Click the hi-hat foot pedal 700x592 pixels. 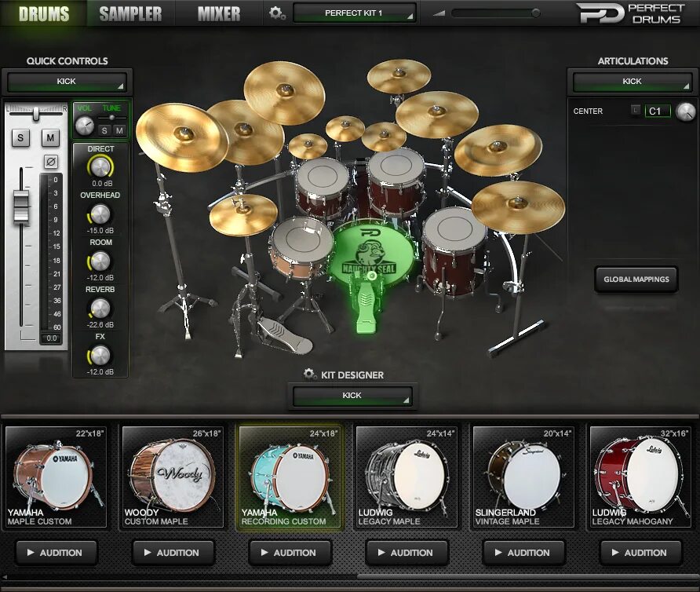coord(286,336)
